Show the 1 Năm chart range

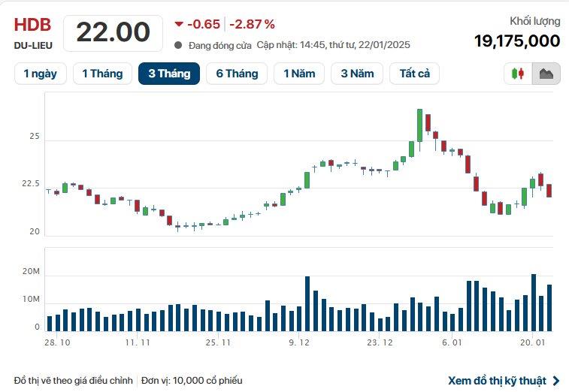point(299,74)
